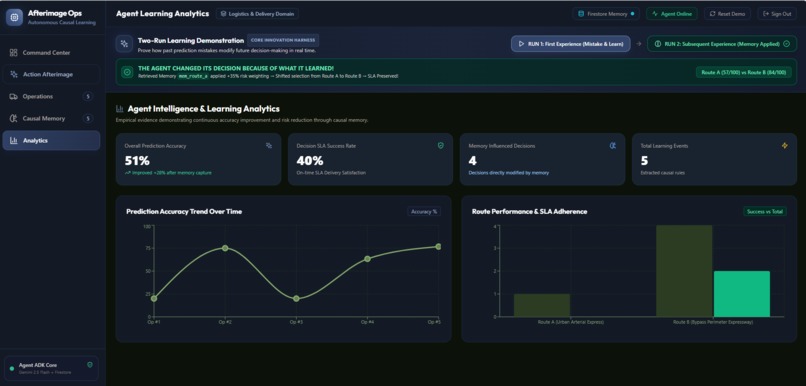Start RUN 1: First Experience

coord(571,44)
